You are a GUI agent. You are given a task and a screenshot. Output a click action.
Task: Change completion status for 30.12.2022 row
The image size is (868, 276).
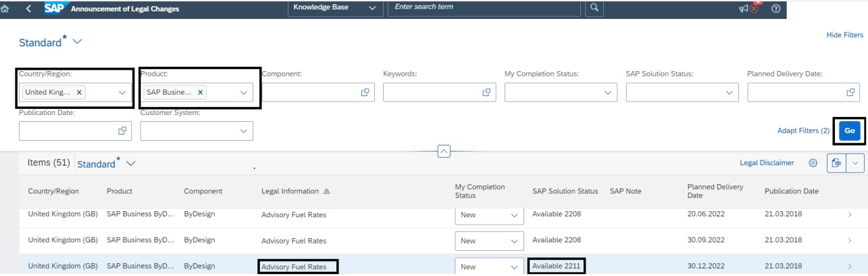(490, 267)
